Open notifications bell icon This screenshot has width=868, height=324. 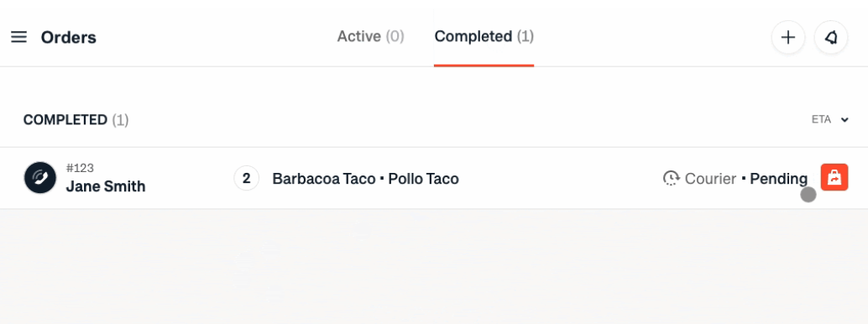pyautogui.click(x=831, y=37)
